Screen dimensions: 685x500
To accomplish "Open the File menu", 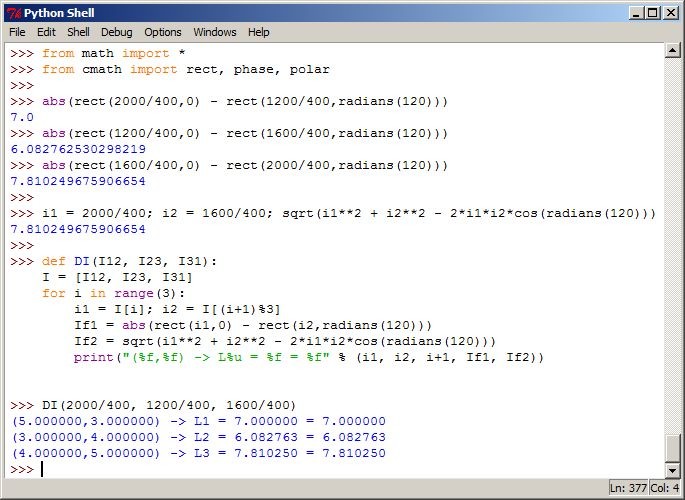I will click(x=17, y=32).
